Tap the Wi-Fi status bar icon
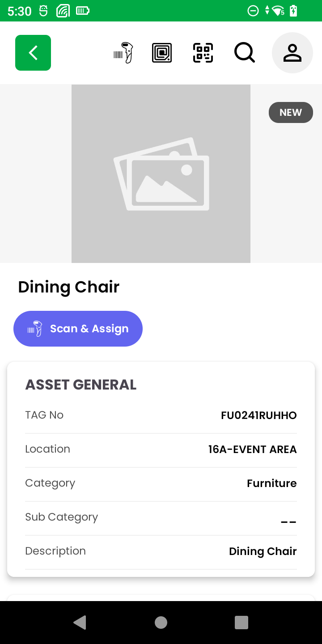The width and height of the screenshot is (322, 644). point(278,11)
